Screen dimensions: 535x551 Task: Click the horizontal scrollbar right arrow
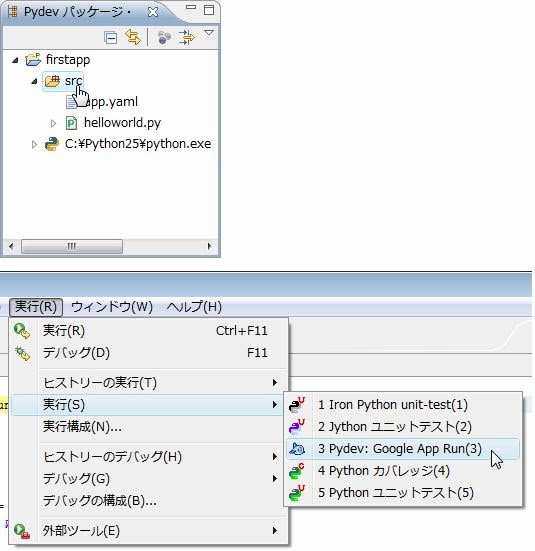[x=210, y=246]
